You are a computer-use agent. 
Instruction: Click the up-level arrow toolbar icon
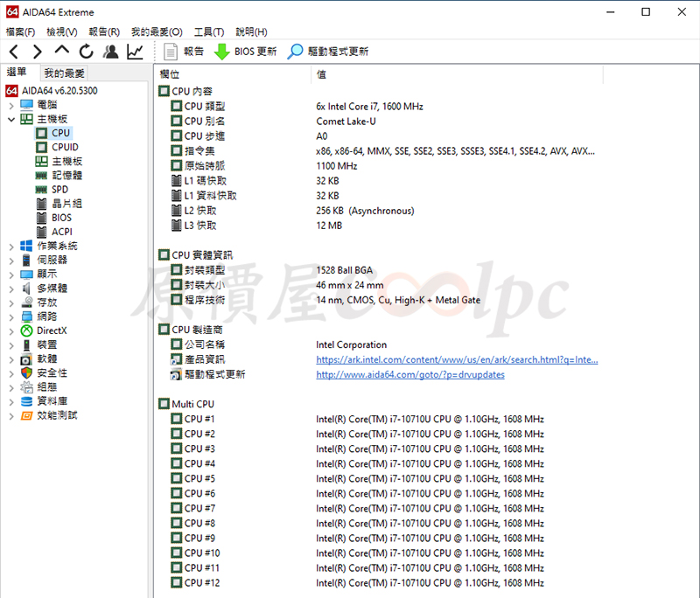coord(61,50)
